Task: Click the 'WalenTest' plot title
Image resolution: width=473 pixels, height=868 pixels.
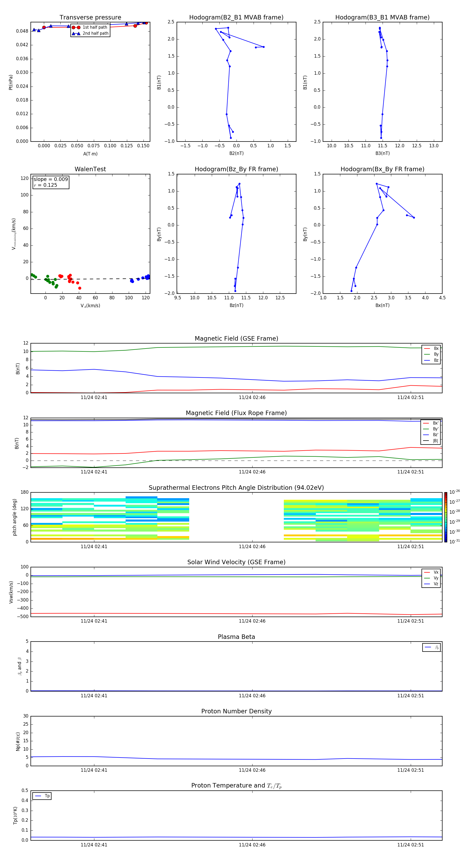Action: pyautogui.click(x=90, y=169)
